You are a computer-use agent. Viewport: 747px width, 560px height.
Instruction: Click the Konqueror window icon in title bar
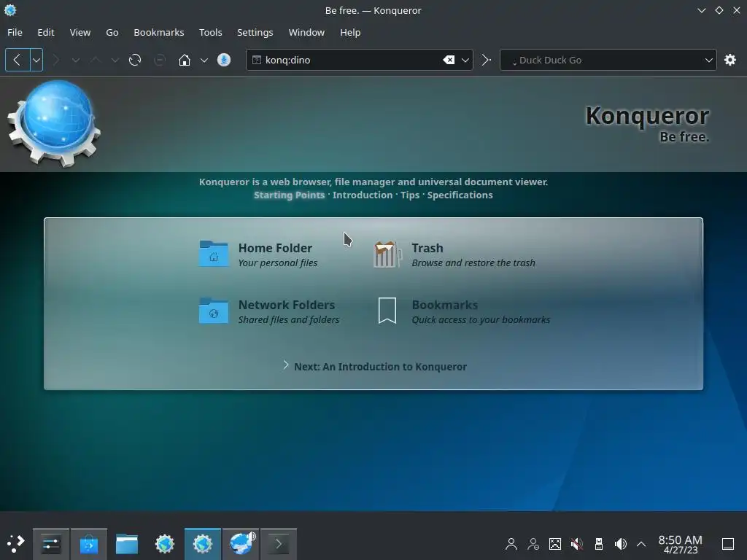tap(10, 10)
